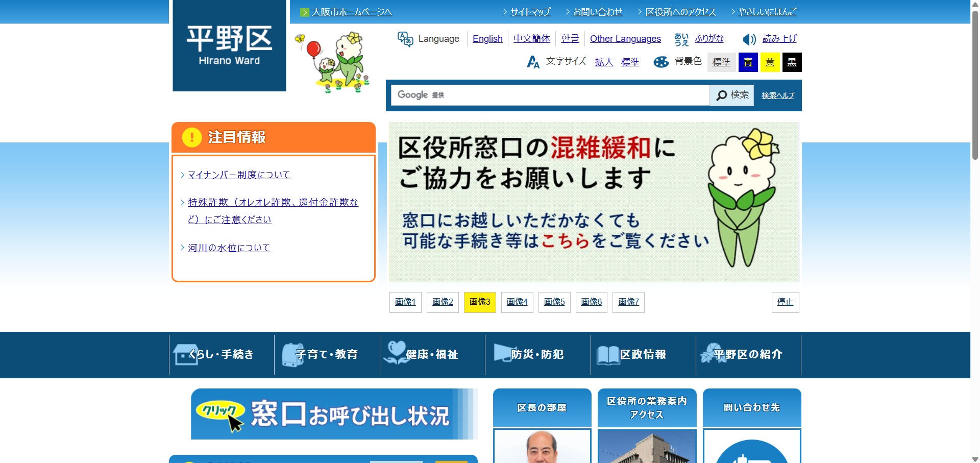This screenshot has height=463, width=980.
Task: Open 問い合わせ先 panel
Action: [x=752, y=408]
